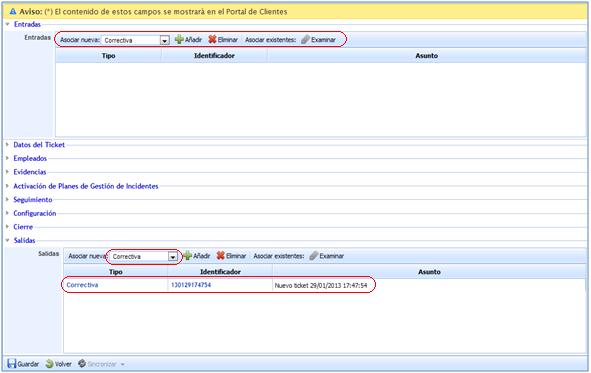This screenshot has width=591, height=373.
Task: Open the Correctiva dropdown in Salidas toolbar
Action: 173,257
